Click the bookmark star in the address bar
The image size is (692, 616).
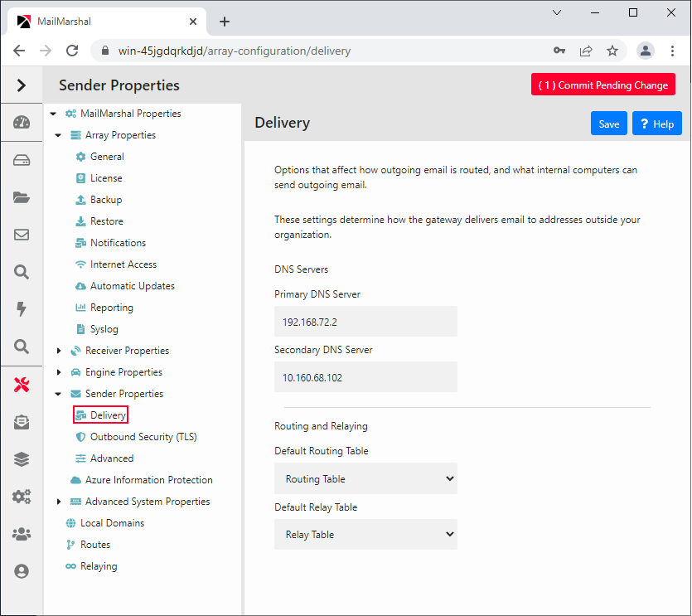click(x=612, y=51)
